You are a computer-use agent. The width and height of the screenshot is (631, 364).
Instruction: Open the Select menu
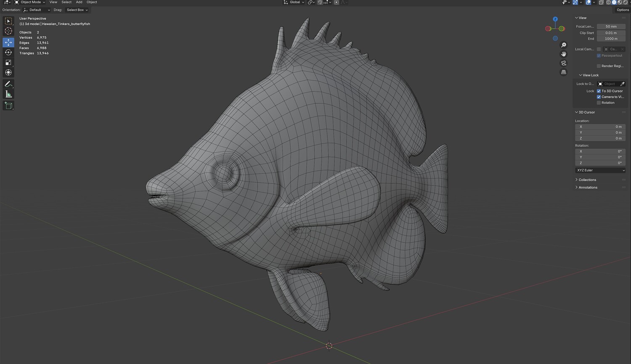pyautogui.click(x=66, y=2)
